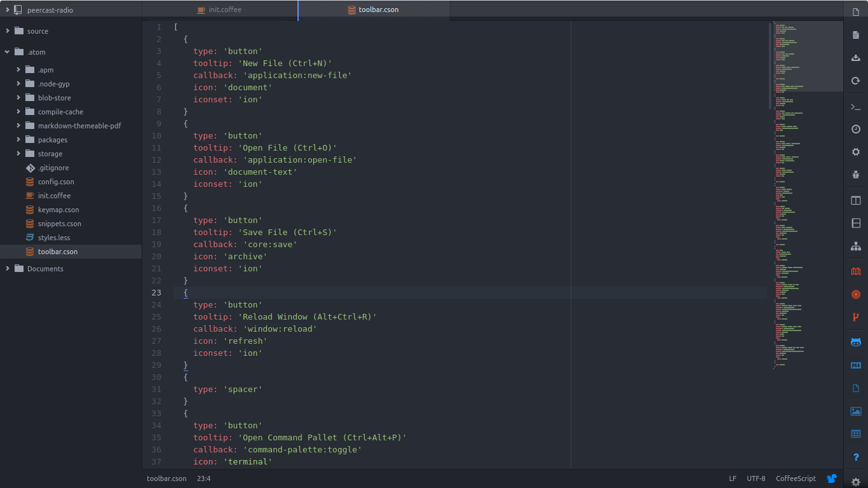The width and height of the screenshot is (868, 488).
Task: Click the text 'spacer' on line 31
Action: (243, 389)
